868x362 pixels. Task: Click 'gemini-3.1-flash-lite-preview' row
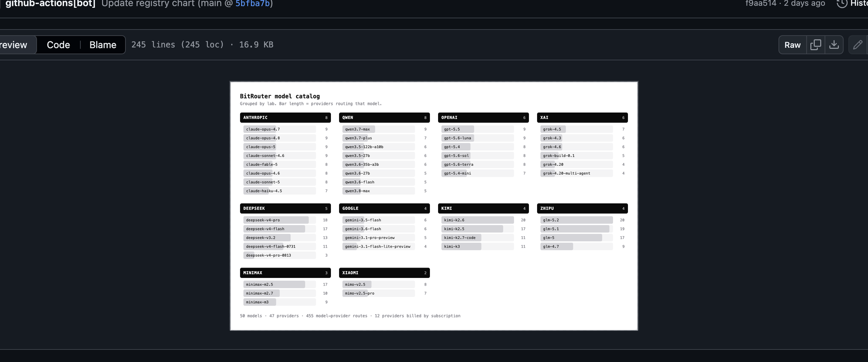(x=384, y=246)
